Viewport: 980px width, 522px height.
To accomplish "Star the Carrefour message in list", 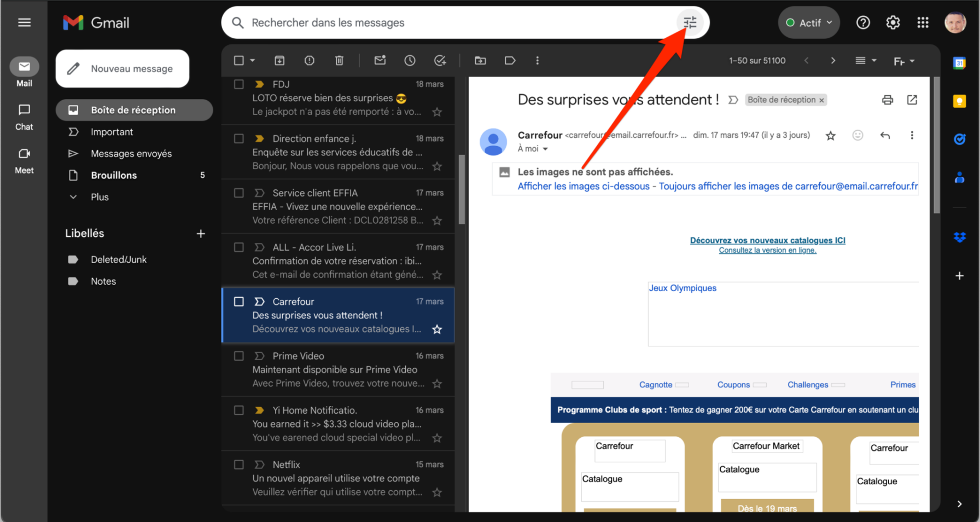I will click(437, 329).
